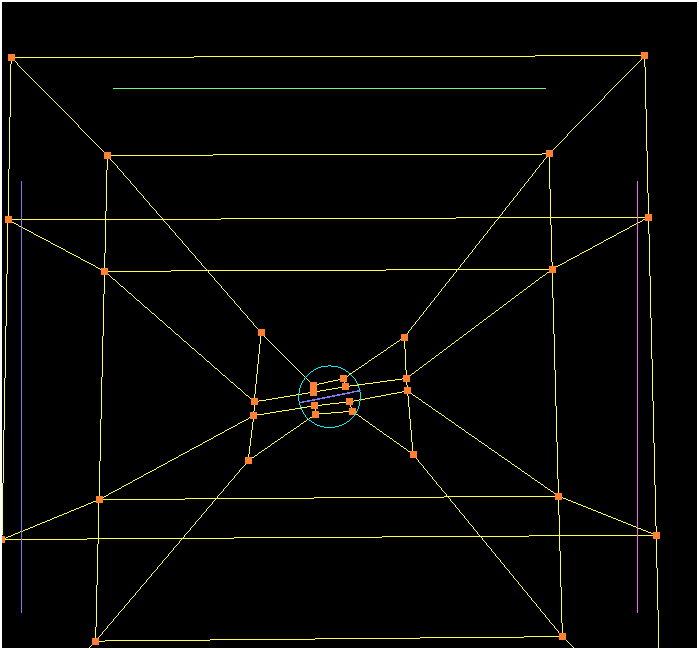Pick the orange vertex directly lower-right of the circle
This screenshot has width=699, height=650.
(x=413, y=454)
